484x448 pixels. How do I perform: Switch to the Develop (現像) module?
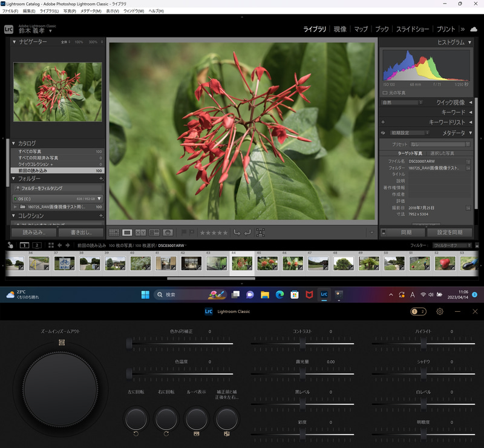(x=340, y=29)
